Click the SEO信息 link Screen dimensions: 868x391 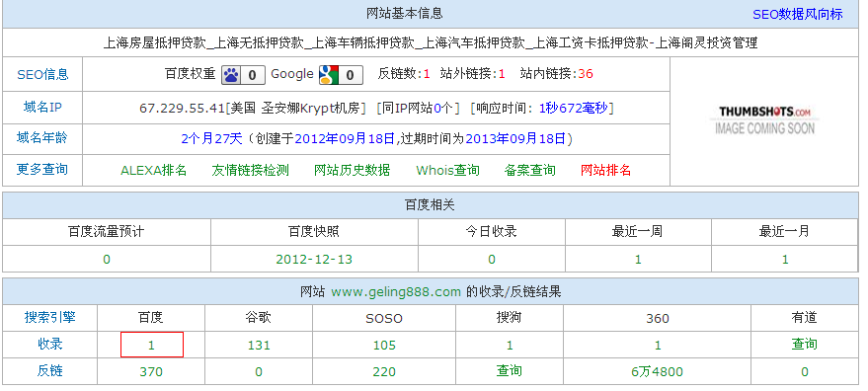pyautogui.click(x=42, y=75)
